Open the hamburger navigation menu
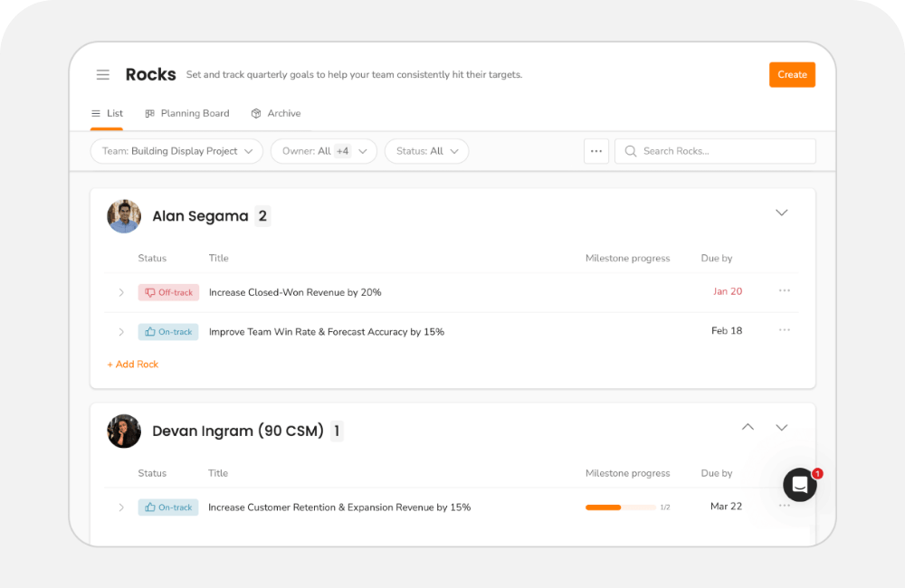905x588 pixels. coord(102,74)
